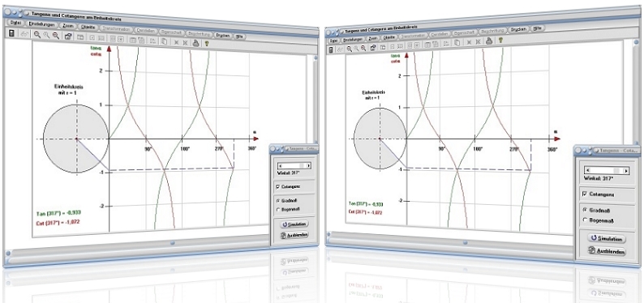Toggle Cotangens checkbox in right control panel

coord(585,194)
